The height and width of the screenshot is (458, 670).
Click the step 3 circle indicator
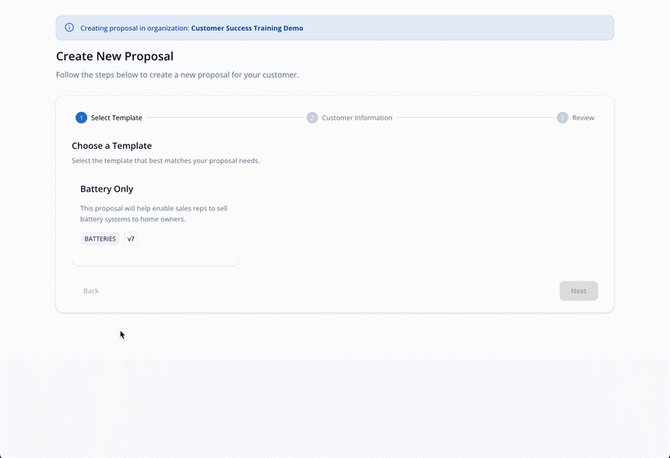pos(562,117)
